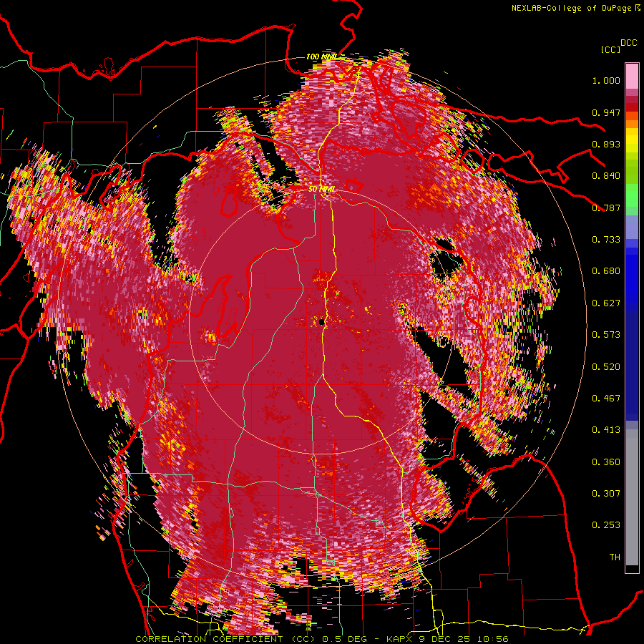Click the 0.520 scale value
Image resolution: width=644 pixels, height=644 pixels.
coord(606,367)
